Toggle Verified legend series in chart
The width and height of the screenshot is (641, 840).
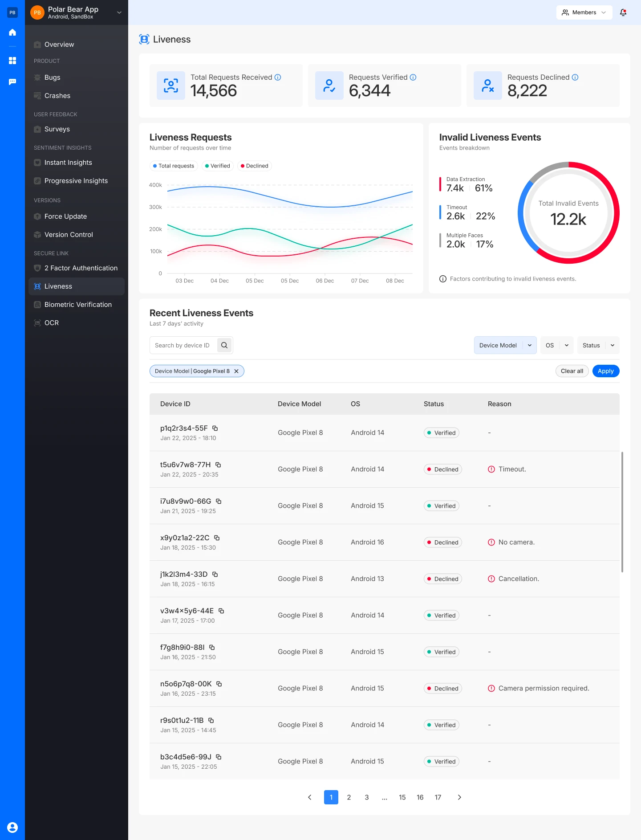(218, 166)
